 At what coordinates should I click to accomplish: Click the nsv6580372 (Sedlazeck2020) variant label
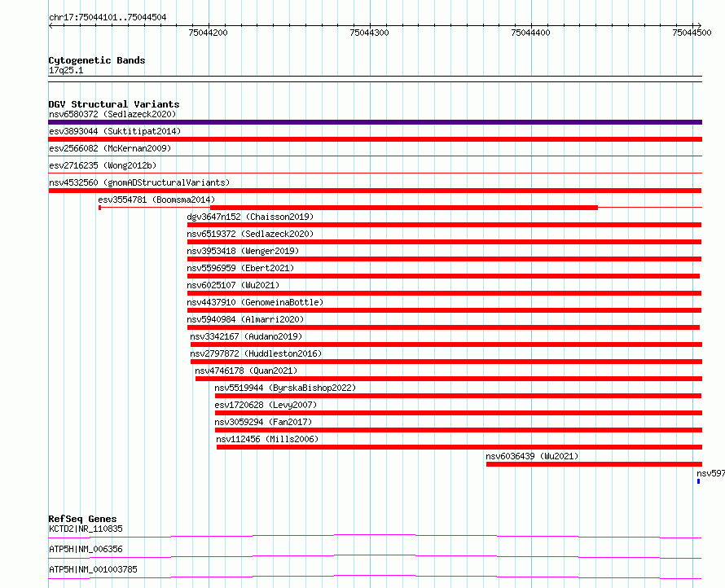pyautogui.click(x=112, y=114)
